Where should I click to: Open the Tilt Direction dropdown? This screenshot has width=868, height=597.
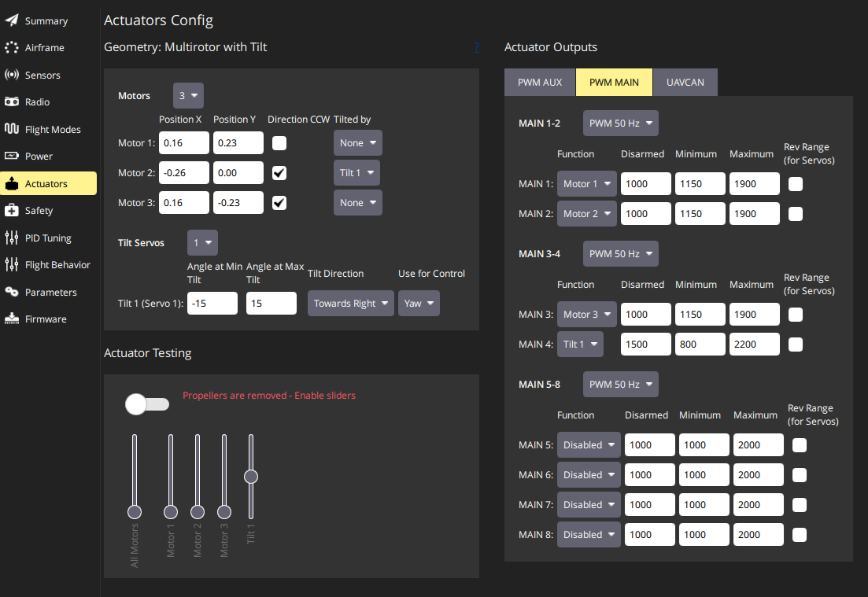tap(351, 304)
